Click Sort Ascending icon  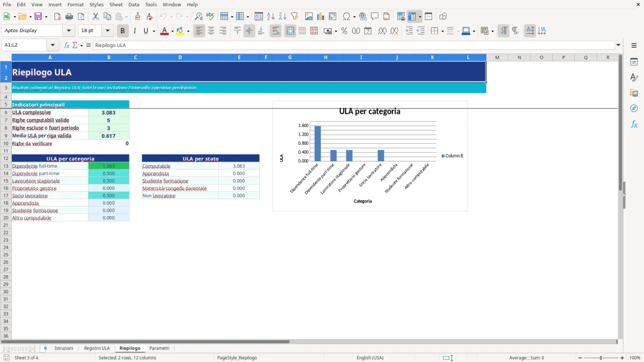click(x=271, y=16)
